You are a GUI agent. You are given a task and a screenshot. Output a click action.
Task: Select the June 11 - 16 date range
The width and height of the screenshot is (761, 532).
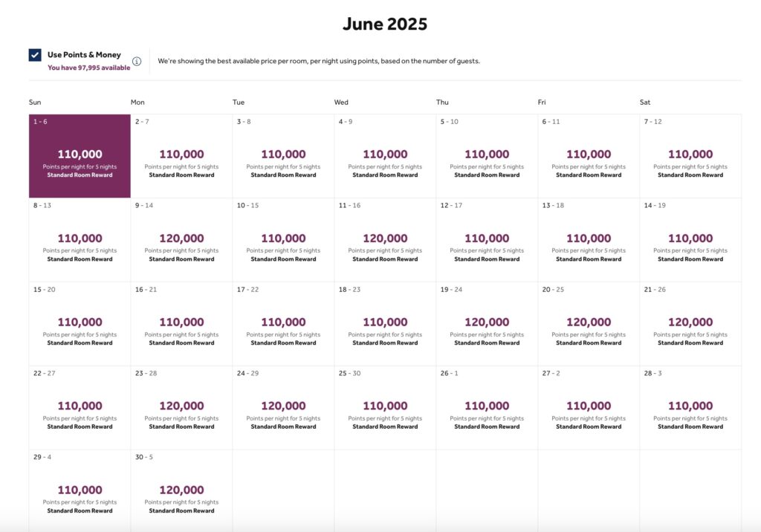point(385,240)
